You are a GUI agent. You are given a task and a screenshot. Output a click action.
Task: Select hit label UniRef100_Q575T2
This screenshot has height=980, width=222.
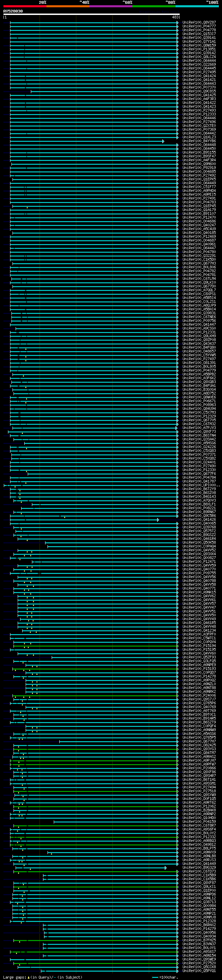(199, 531)
